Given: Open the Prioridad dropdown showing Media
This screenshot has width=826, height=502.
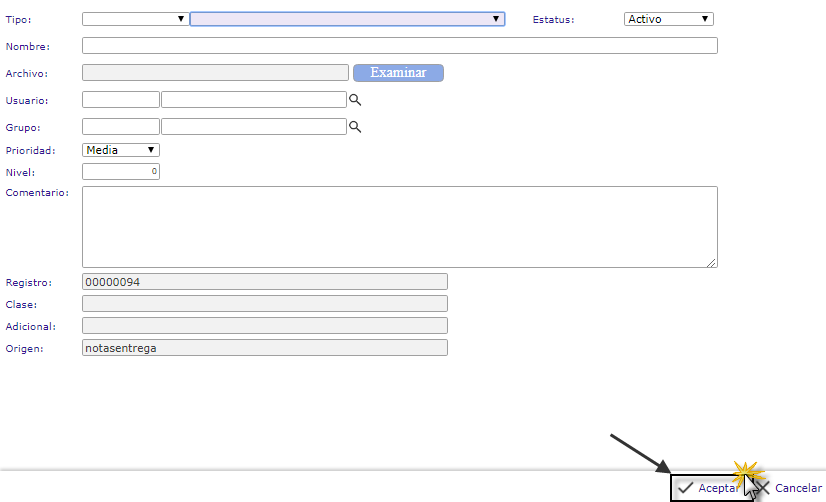Looking at the screenshot, I should (121, 150).
